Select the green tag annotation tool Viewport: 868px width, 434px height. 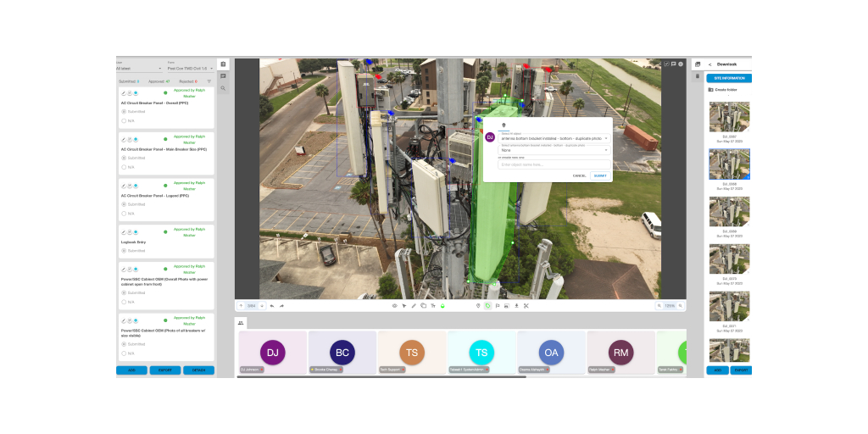(x=487, y=305)
